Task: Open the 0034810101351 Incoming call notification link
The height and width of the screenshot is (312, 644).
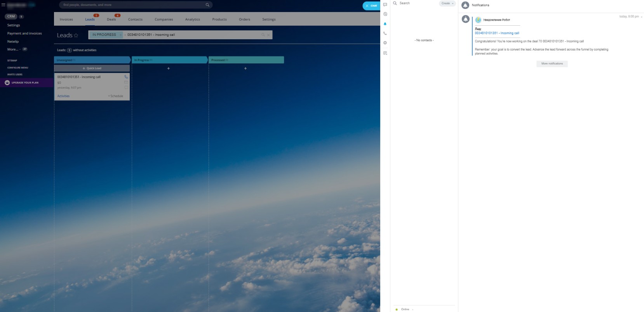Action: pos(497,33)
